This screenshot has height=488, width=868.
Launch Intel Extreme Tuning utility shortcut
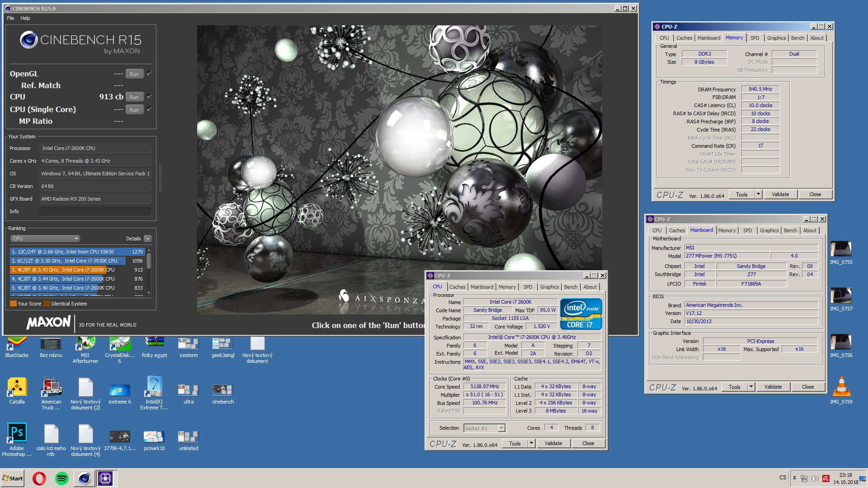(154, 393)
